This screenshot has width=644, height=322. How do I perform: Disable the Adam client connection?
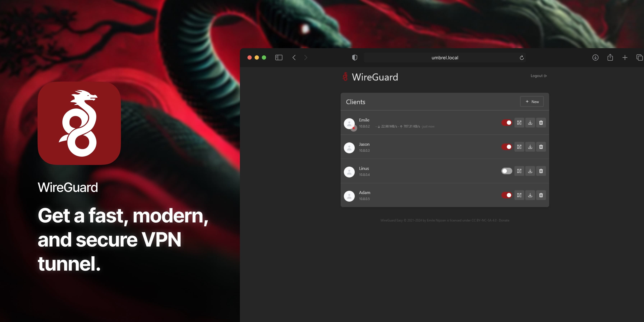507,195
